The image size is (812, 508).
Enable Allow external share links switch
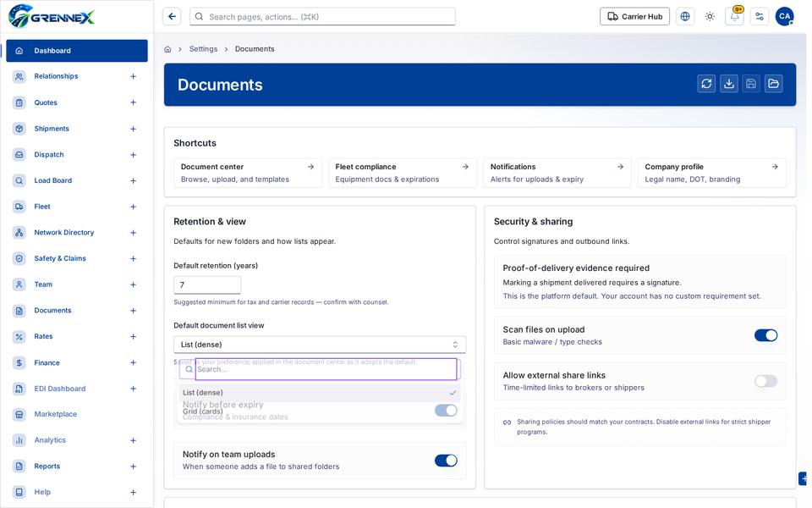click(765, 381)
